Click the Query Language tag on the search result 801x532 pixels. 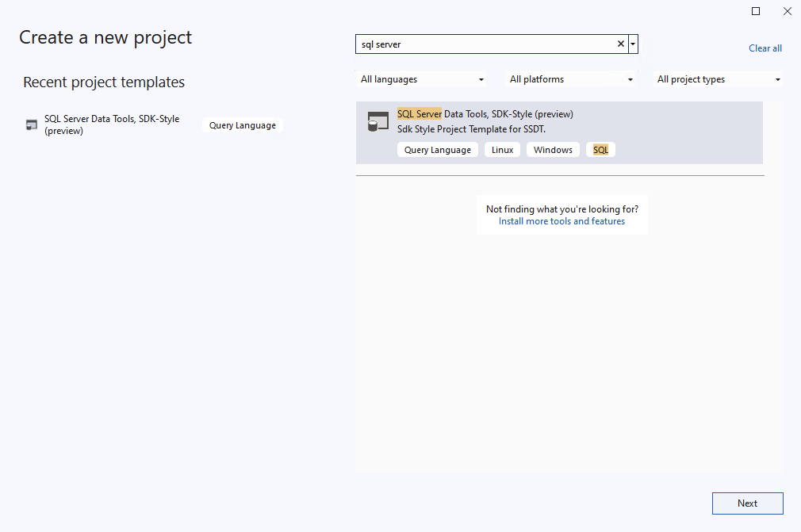(x=437, y=149)
